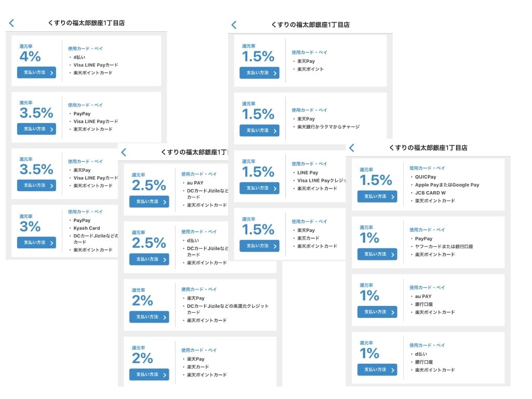Open 支払い方法 for the 2.5% au PAY offer

[149, 202]
